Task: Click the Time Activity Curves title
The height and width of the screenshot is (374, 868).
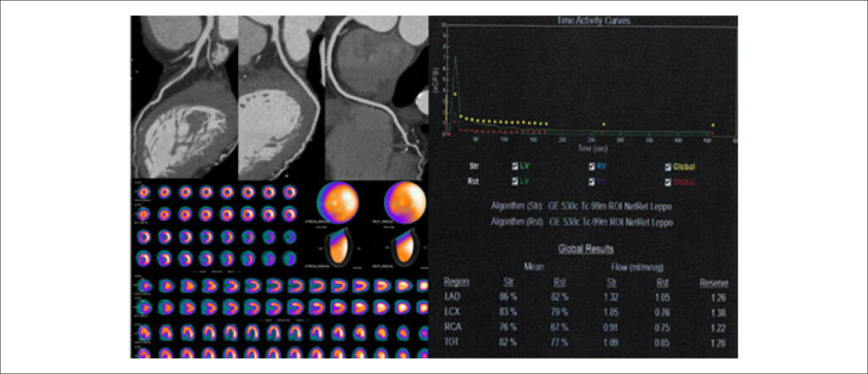Action: pyautogui.click(x=594, y=20)
